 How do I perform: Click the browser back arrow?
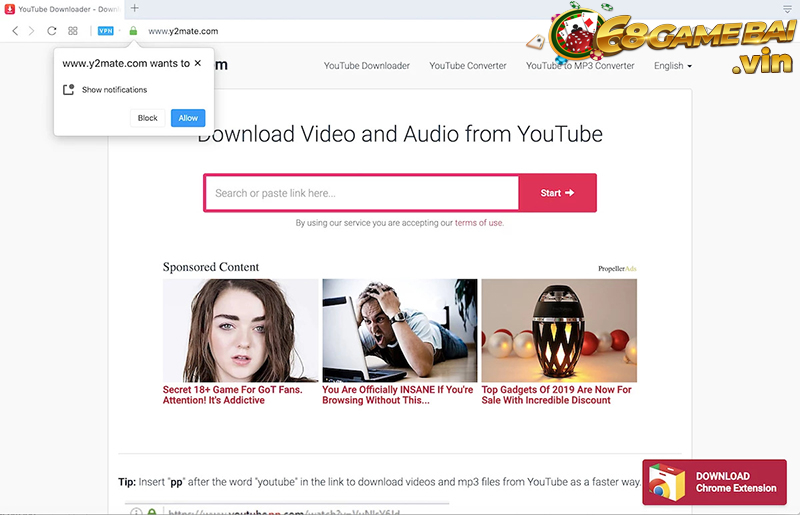(x=15, y=31)
